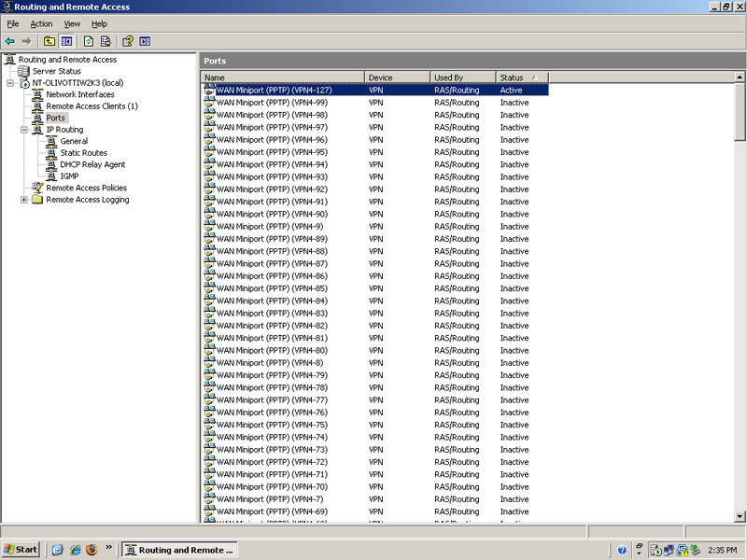Screen dimensions: 747x560
Task: Open the Action menu
Action: coord(41,24)
